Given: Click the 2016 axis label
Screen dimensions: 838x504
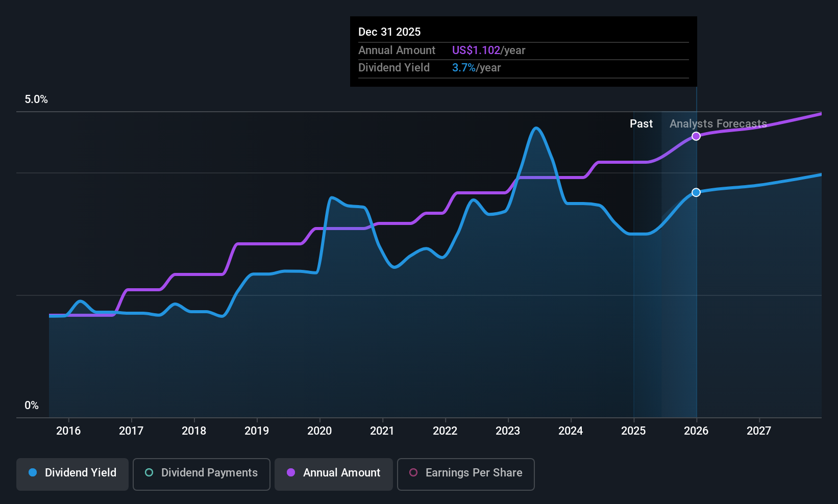Looking at the screenshot, I should point(68,431).
